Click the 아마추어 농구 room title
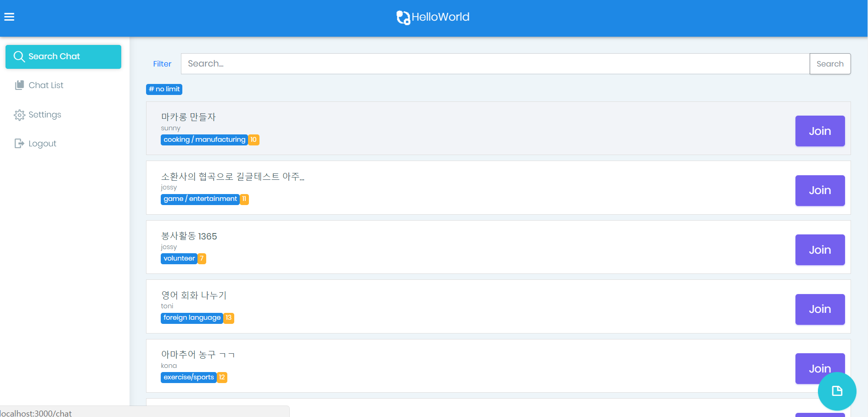Screen dimensions: 868x417 (198, 355)
